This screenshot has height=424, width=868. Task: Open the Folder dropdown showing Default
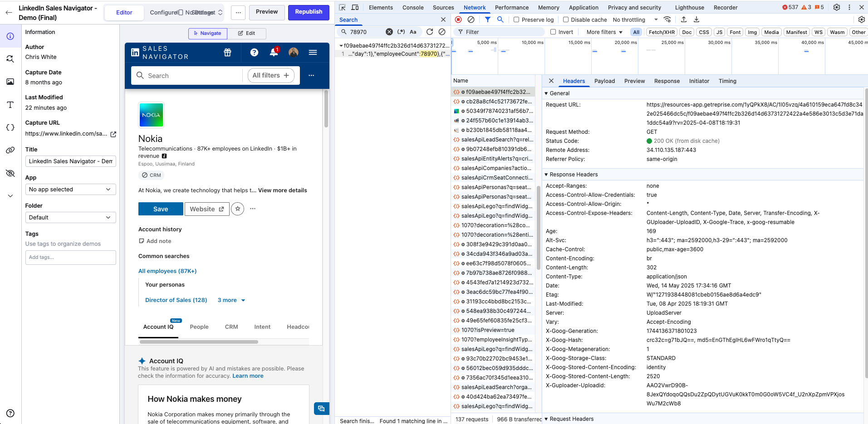[70, 218]
